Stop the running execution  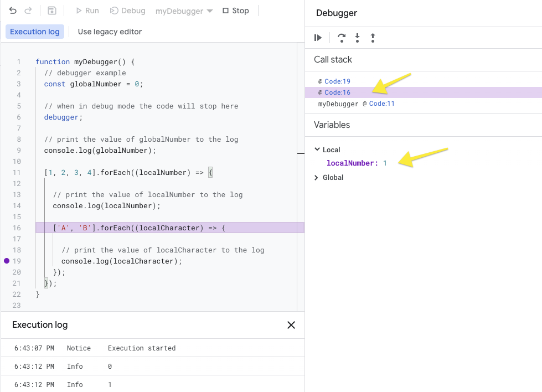pos(236,11)
